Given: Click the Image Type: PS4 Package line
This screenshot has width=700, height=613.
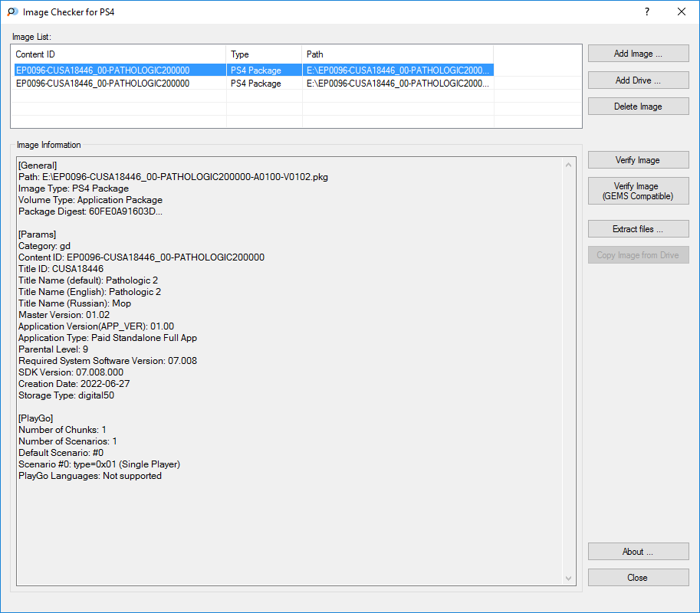Looking at the screenshot, I should coord(74,188).
